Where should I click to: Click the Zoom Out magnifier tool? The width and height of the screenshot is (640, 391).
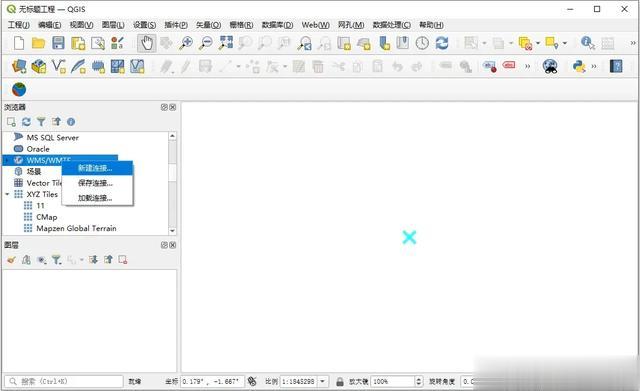coord(206,43)
